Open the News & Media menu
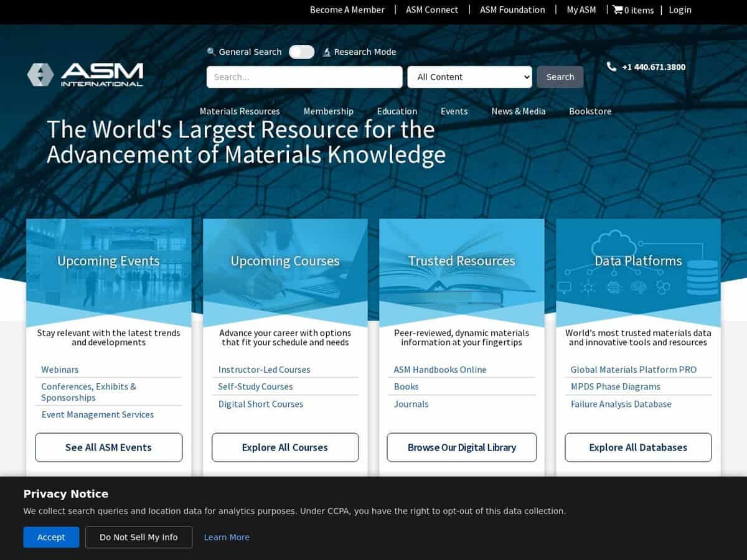The height and width of the screenshot is (560, 747). (x=519, y=111)
